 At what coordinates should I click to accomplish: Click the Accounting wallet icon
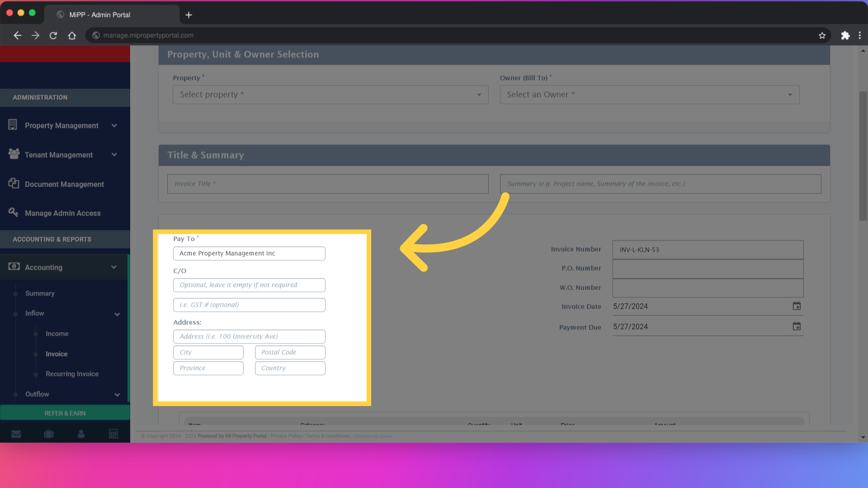coord(13,267)
